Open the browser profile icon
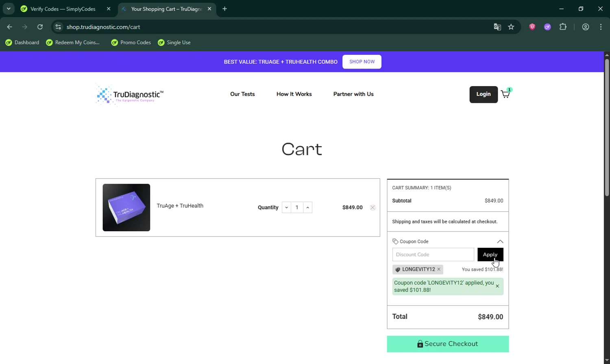Image resolution: width=610 pixels, height=364 pixels. [586, 27]
